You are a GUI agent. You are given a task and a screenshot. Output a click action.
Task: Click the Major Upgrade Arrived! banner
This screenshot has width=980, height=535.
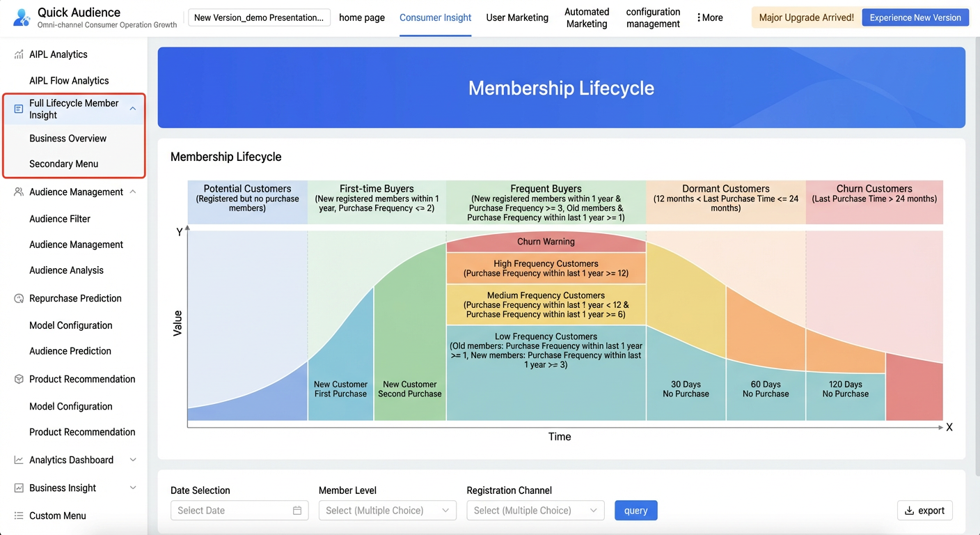pyautogui.click(x=807, y=17)
